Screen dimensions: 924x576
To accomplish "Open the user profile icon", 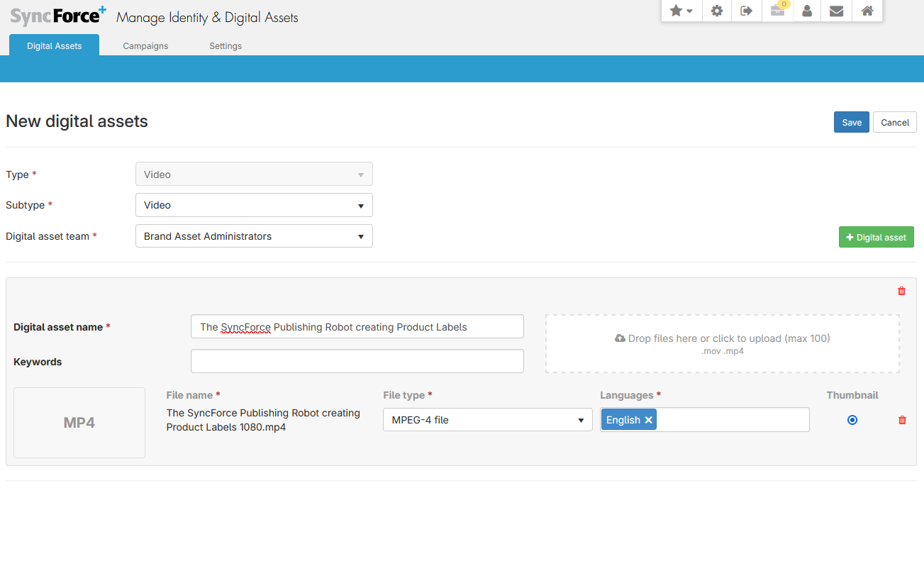I will tap(807, 11).
